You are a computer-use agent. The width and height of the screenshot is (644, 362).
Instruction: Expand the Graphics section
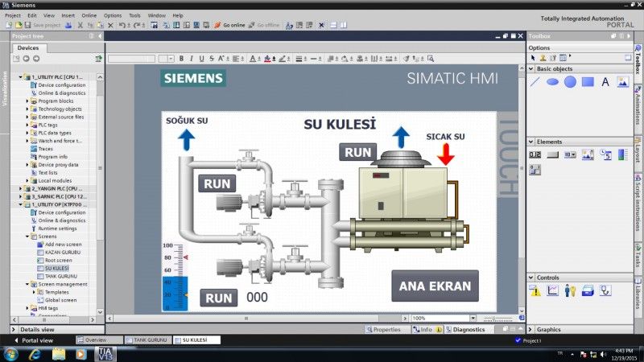tap(530, 330)
